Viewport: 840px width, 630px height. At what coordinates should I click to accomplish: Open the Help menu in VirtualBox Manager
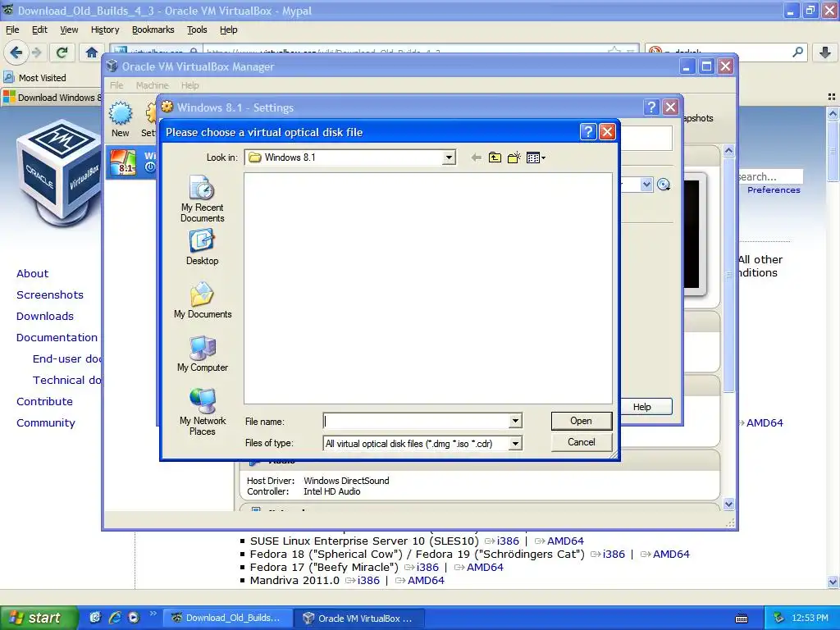(x=189, y=85)
